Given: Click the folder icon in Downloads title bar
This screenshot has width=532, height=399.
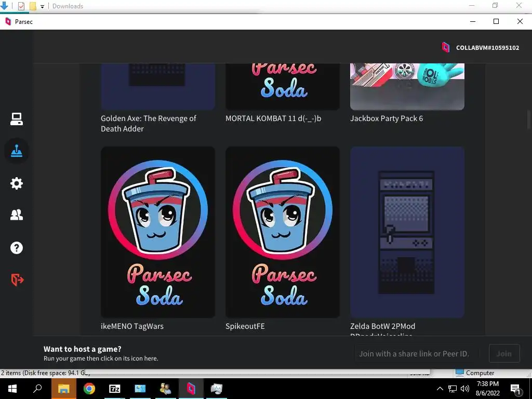Looking at the screenshot, I should pyautogui.click(x=33, y=6).
